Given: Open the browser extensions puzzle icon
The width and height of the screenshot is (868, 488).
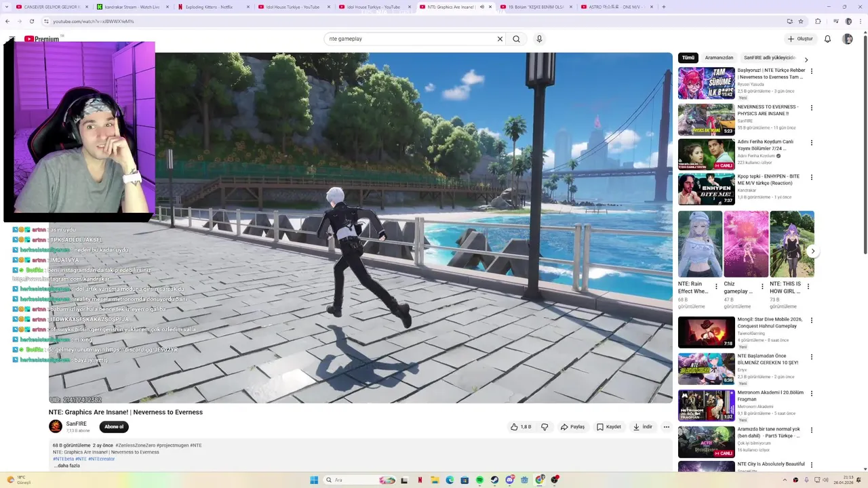Looking at the screenshot, I should tap(818, 21).
